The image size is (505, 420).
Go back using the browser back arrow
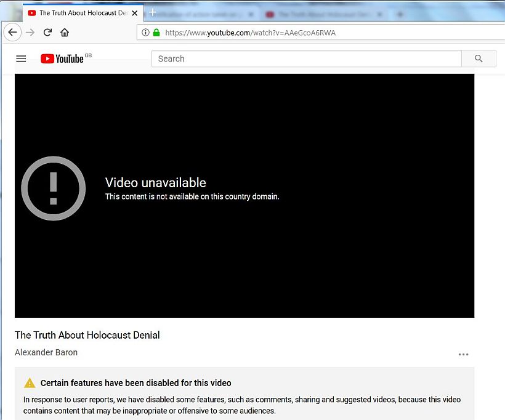click(13, 33)
